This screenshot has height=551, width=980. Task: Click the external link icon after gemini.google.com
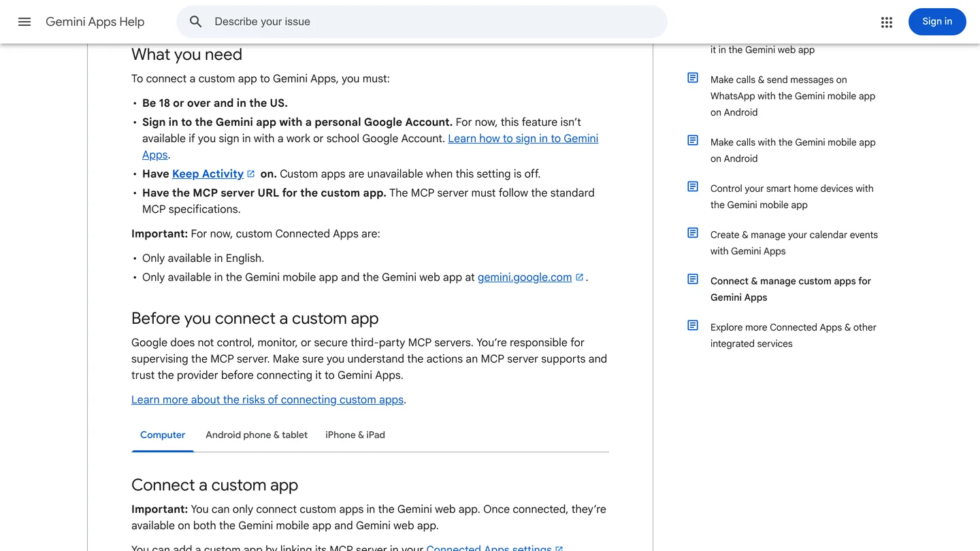click(x=580, y=277)
